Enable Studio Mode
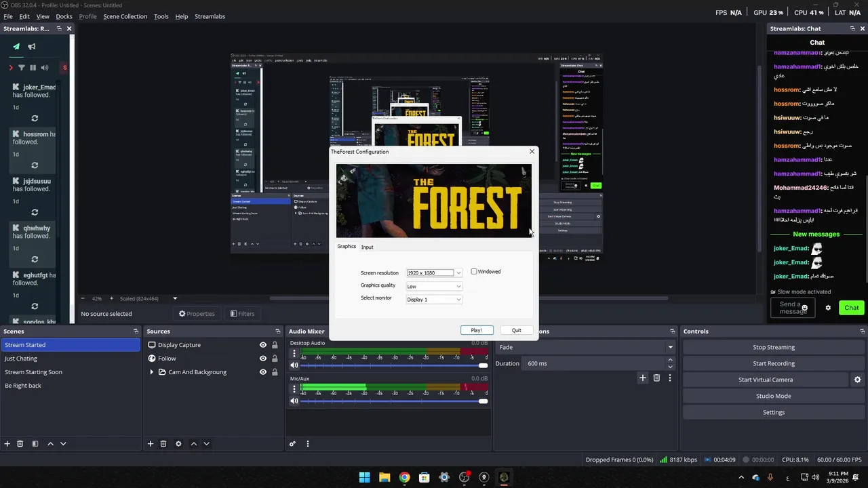This screenshot has height=488, width=868. pos(773,396)
